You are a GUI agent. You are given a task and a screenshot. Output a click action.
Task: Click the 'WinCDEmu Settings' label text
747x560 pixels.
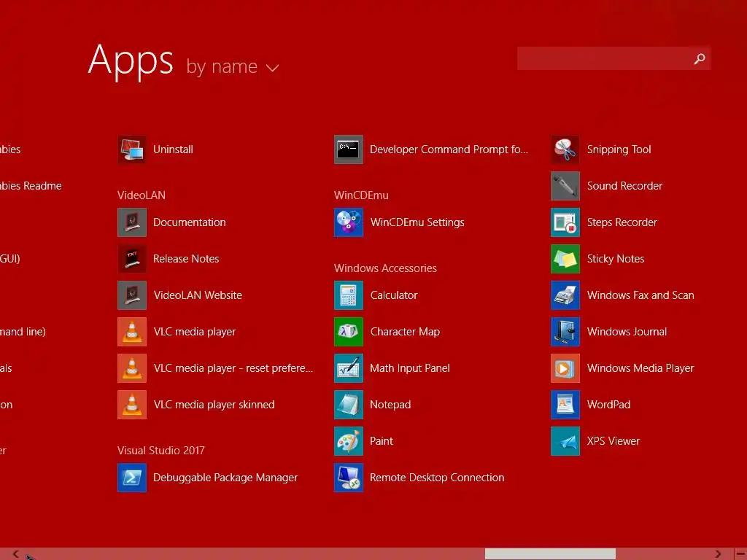click(x=417, y=222)
